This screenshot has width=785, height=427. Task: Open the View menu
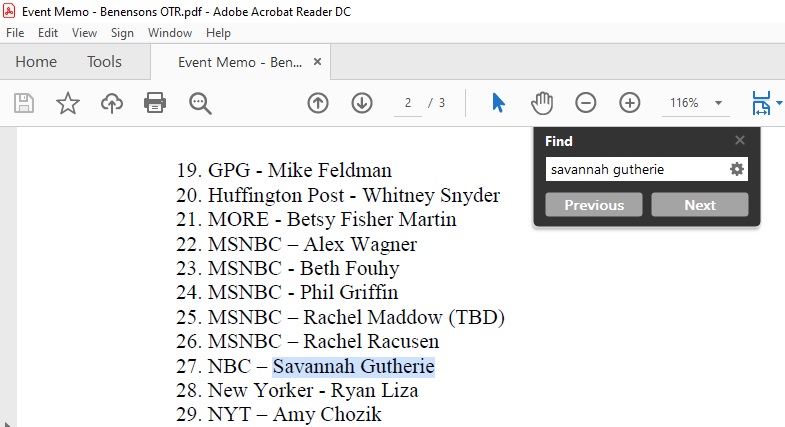pyautogui.click(x=84, y=33)
